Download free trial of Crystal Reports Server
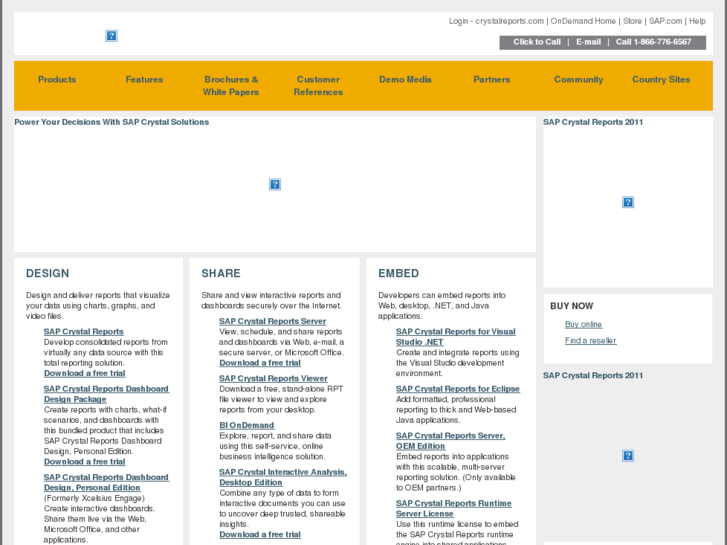 260,363
